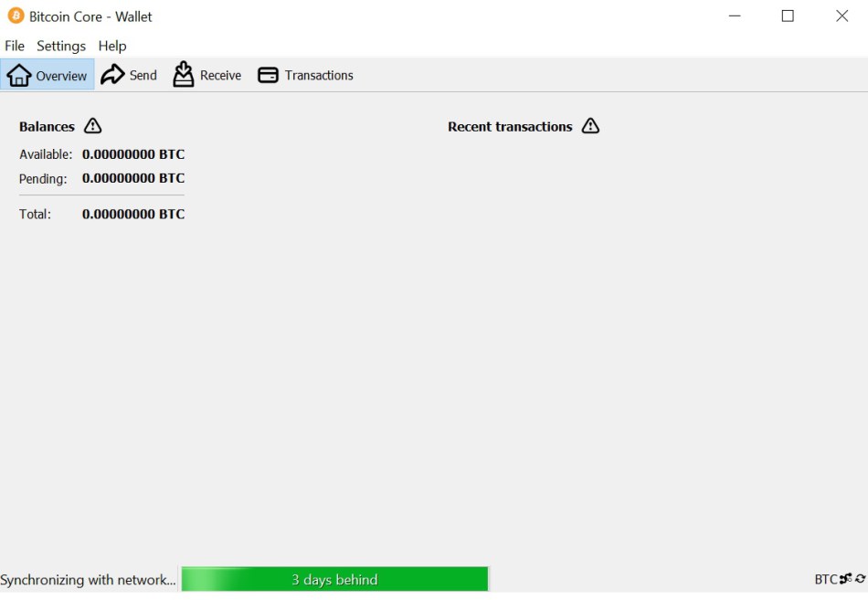Viewport: 868px width, 600px height.
Task: Open the Overview tab
Action: (47, 75)
